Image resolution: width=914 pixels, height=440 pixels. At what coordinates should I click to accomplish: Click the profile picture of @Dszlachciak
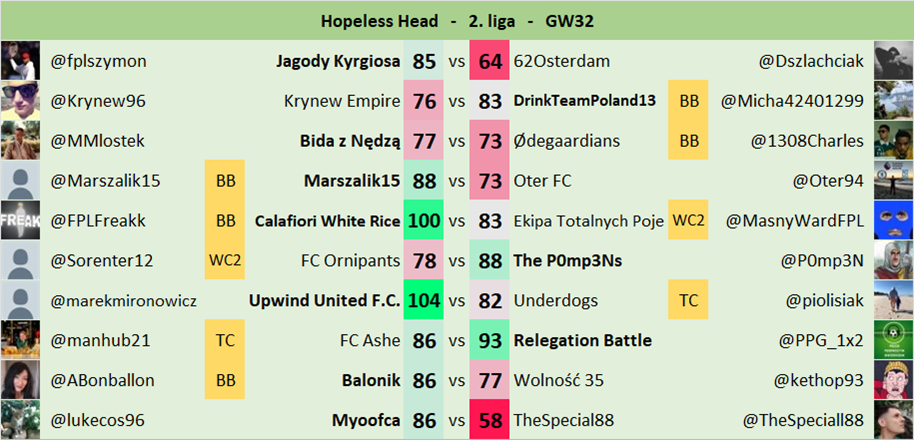click(893, 61)
